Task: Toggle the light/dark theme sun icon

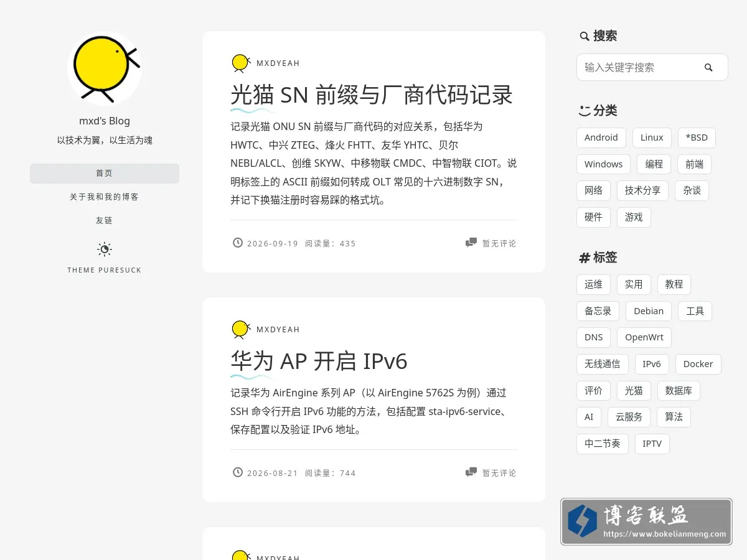Action: tap(105, 250)
